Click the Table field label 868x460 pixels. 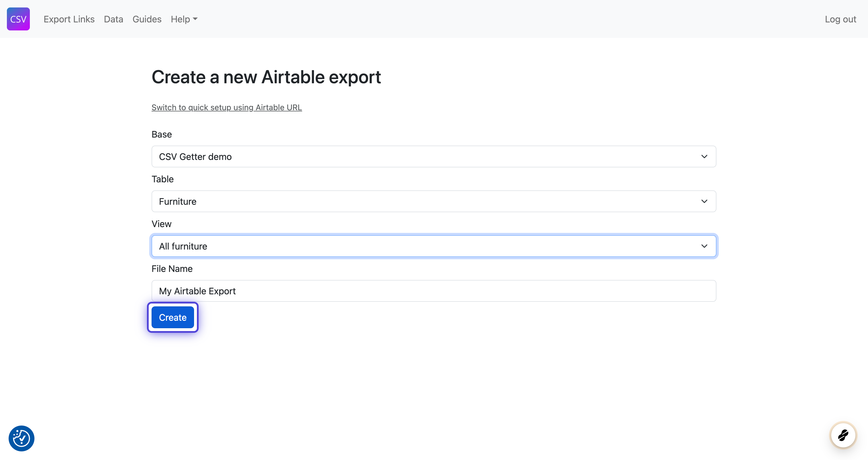[x=162, y=179]
